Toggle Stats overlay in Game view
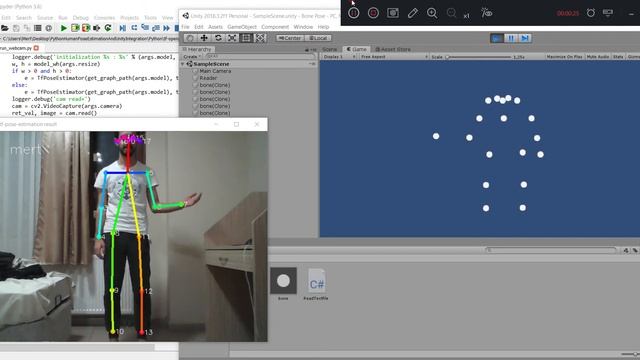The height and width of the screenshot is (360, 640). 618,57
